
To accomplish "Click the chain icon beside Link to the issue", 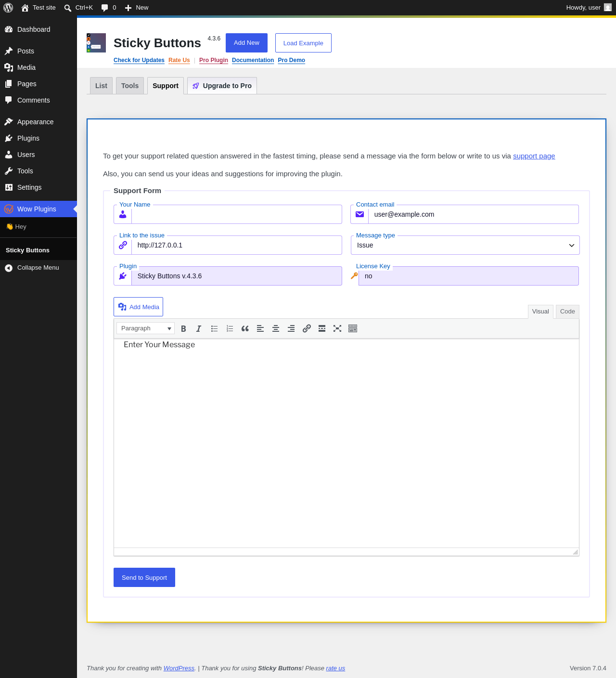I will (x=123, y=245).
